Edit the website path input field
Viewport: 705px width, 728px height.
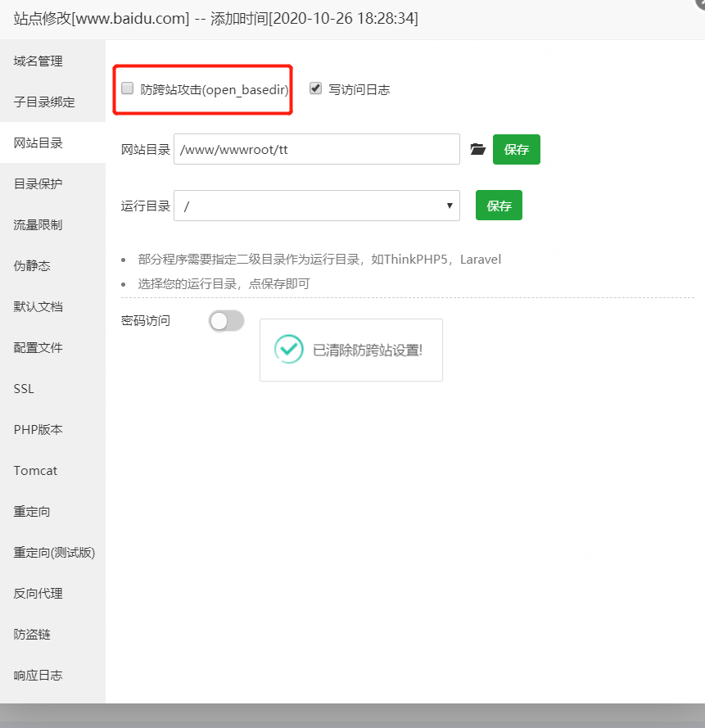coord(316,149)
